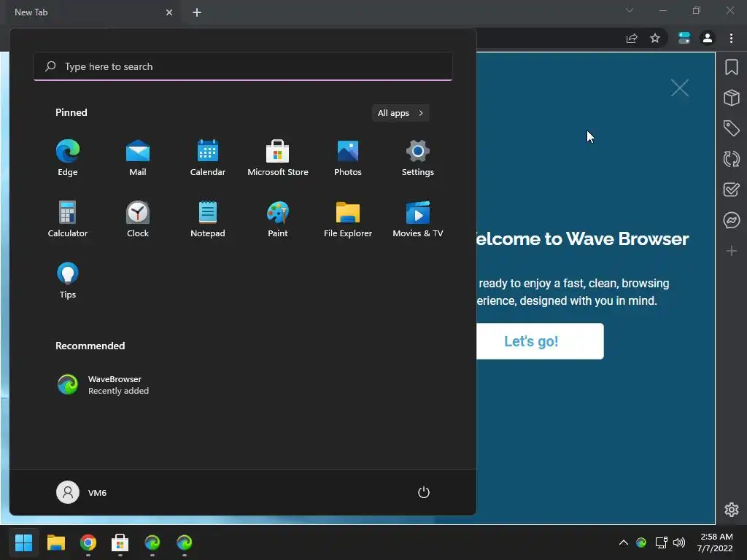Open the VM6 user account menu
The image size is (747, 560).
(82, 492)
